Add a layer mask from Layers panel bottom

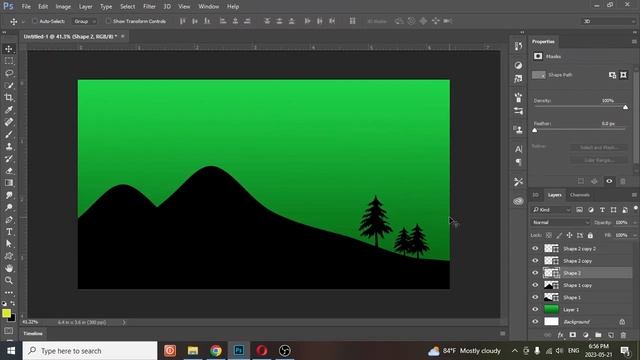click(573, 335)
